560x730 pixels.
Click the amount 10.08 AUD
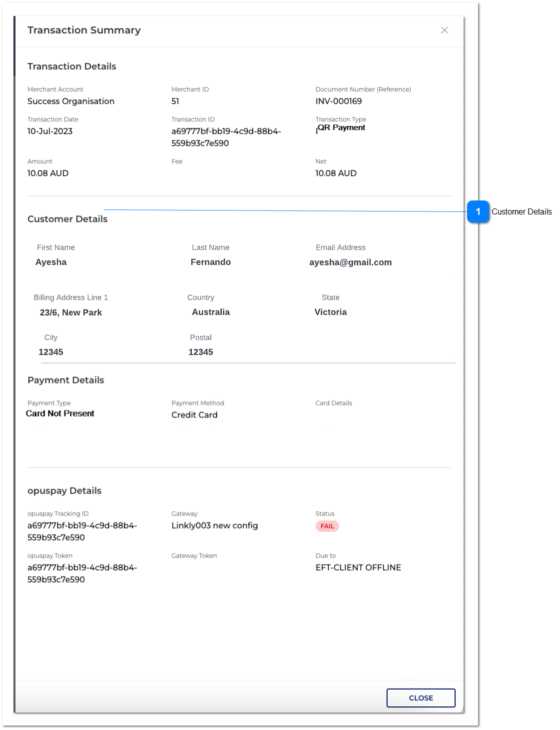point(47,173)
